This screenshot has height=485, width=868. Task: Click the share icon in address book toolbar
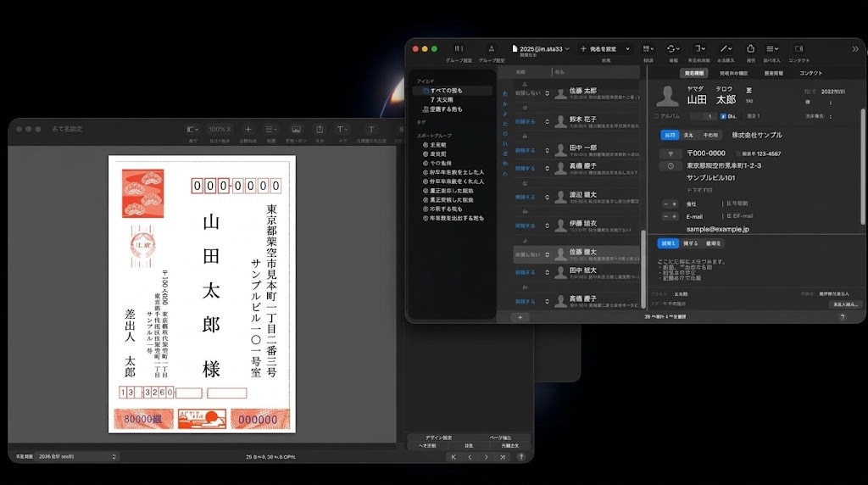pos(751,48)
